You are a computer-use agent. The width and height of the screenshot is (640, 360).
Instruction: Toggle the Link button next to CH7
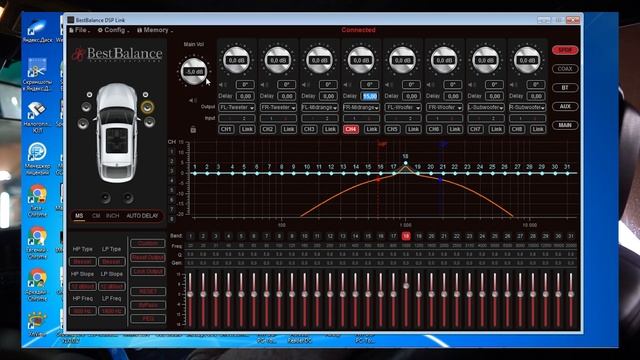click(x=496, y=129)
